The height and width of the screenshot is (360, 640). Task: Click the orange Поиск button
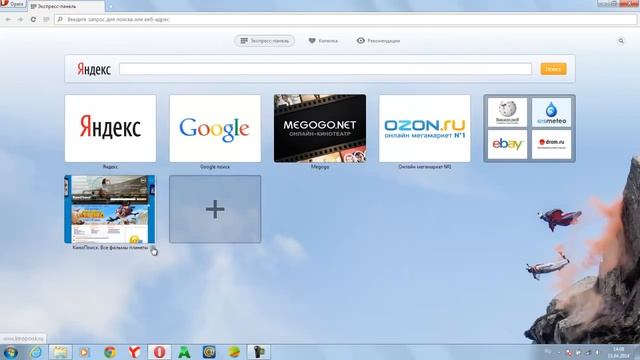coord(553,69)
